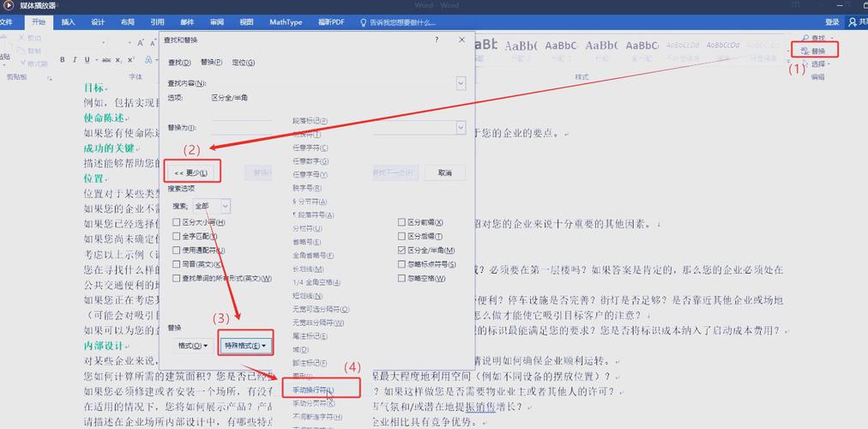Toggle 同音(英文)(K) checkbox

tap(177, 264)
